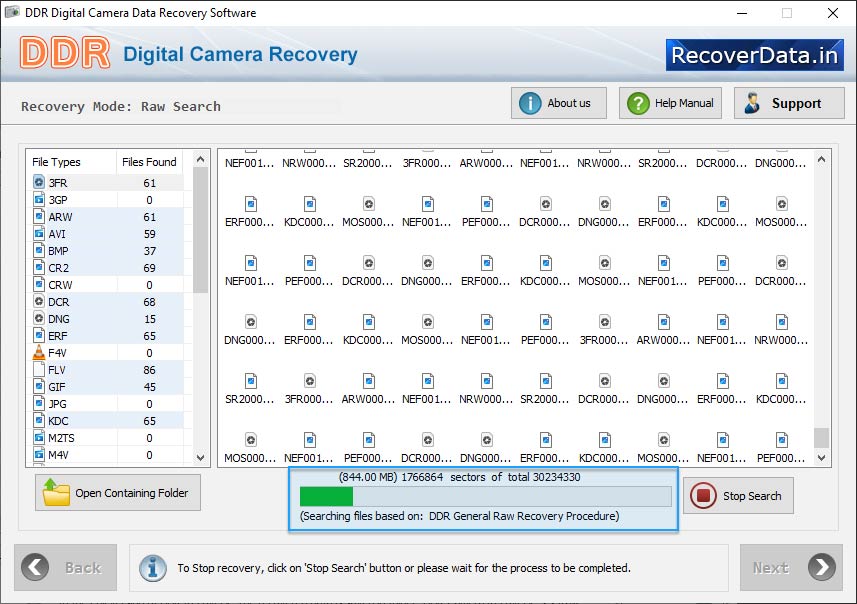This screenshot has width=857, height=604.
Task: Pick the ERF file type icon
Action: (x=39, y=335)
